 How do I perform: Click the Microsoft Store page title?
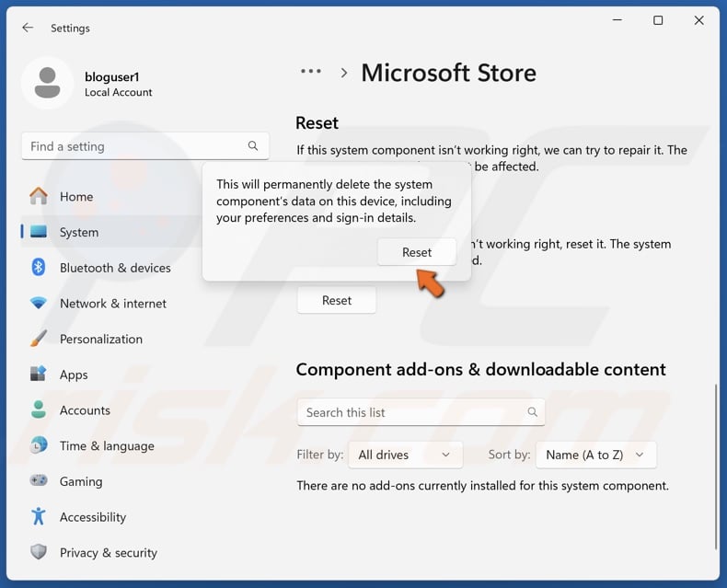448,73
